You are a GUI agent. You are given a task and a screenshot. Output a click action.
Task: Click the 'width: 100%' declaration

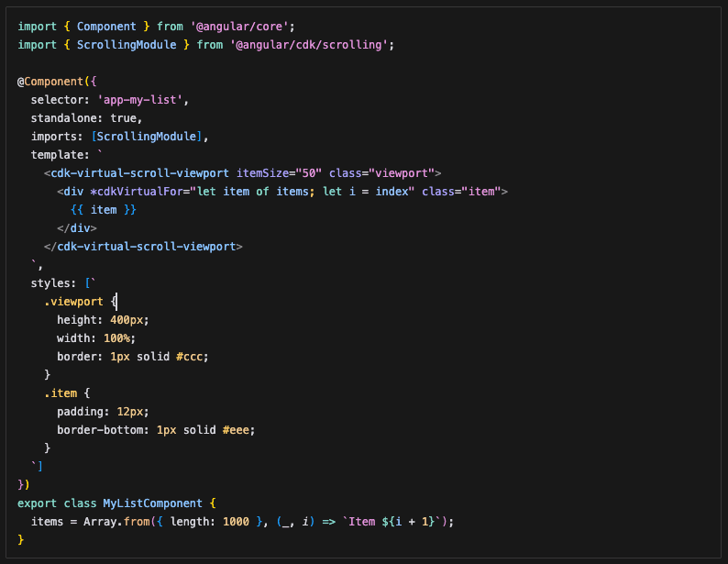click(x=96, y=338)
